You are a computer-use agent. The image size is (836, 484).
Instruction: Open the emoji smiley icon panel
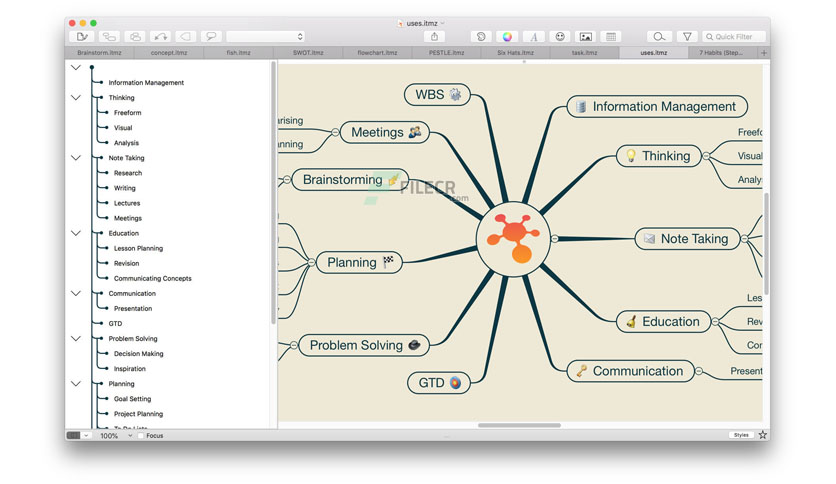(x=560, y=36)
